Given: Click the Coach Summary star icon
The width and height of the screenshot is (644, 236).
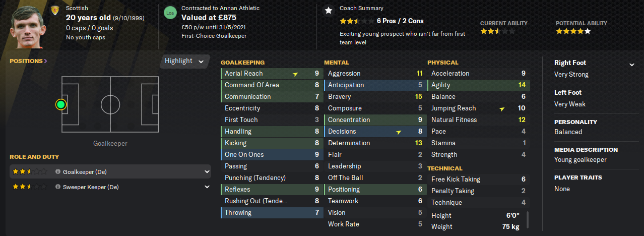Looking at the screenshot, I should pos(329,10).
